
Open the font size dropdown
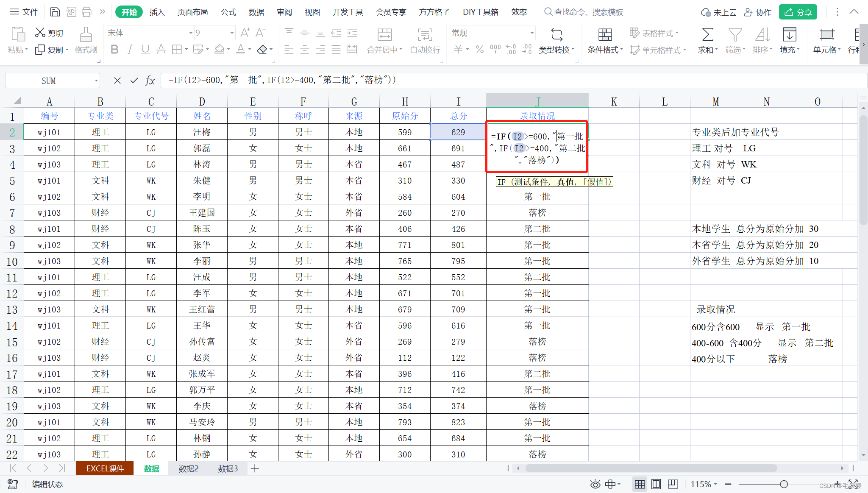pos(232,33)
